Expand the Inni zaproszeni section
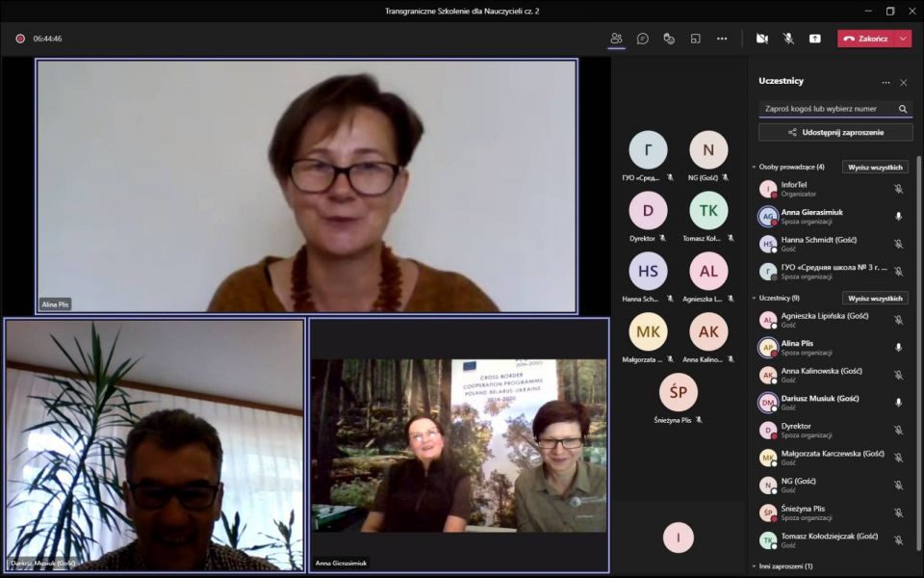 755,566
